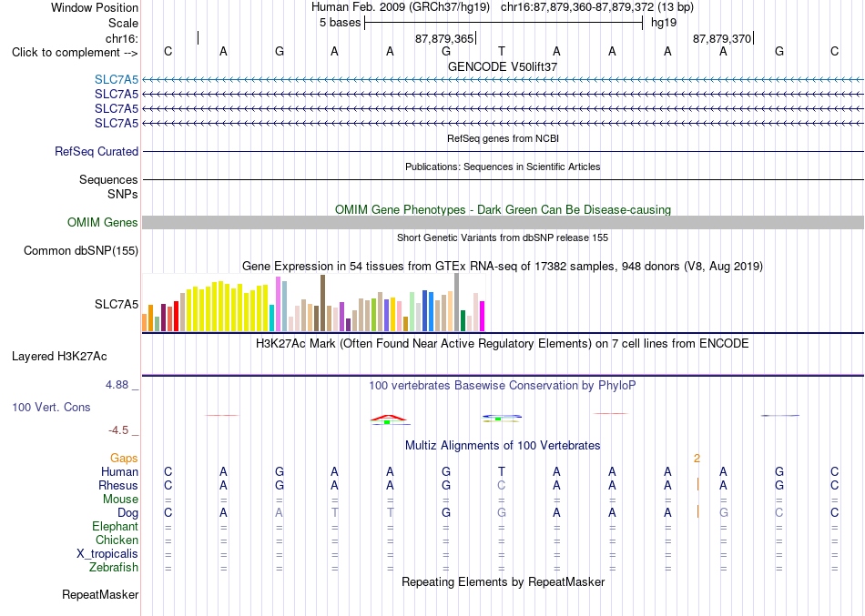
Task: Select the 'Elephant' alignment row label
Action: [x=115, y=526]
